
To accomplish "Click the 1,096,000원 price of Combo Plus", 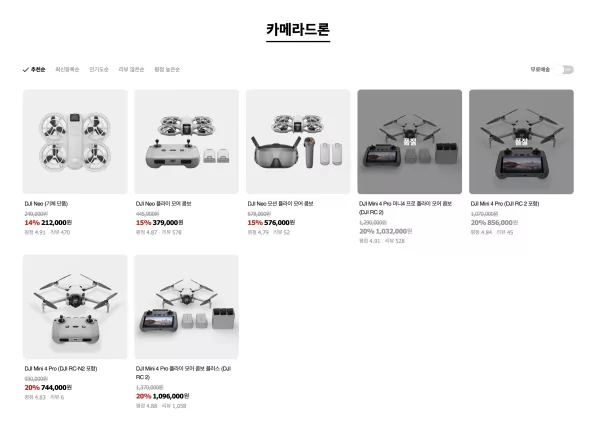I will click(x=171, y=396).
